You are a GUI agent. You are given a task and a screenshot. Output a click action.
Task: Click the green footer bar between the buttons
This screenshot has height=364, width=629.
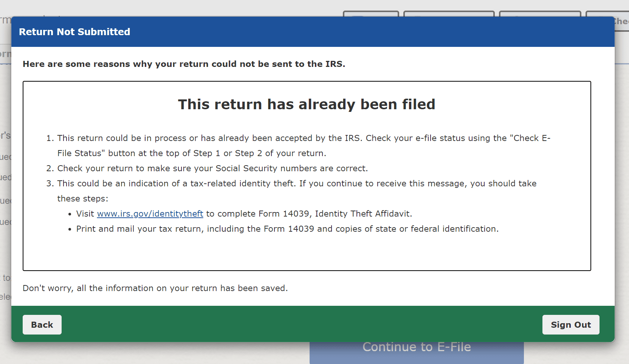302,324
